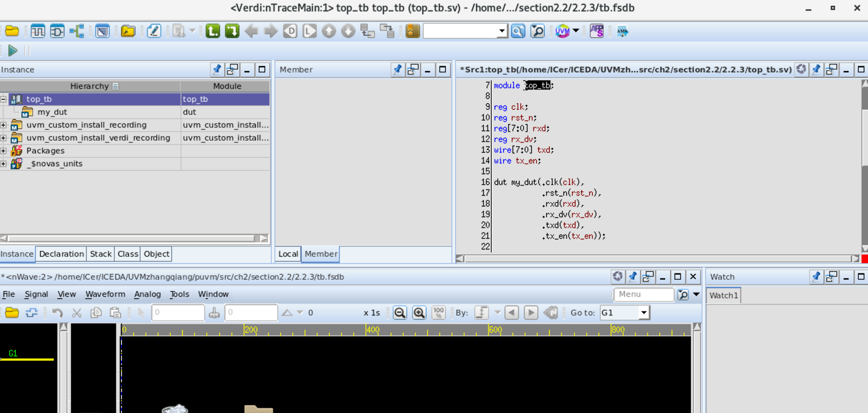Open the nWave waveform viewer icon
868x413 pixels.
38,31
